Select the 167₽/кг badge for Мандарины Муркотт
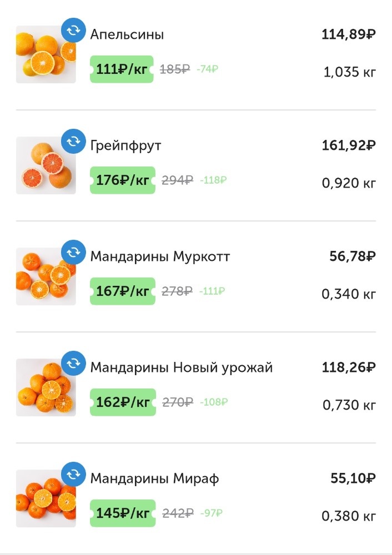392x555 pixels. [122, 291]
